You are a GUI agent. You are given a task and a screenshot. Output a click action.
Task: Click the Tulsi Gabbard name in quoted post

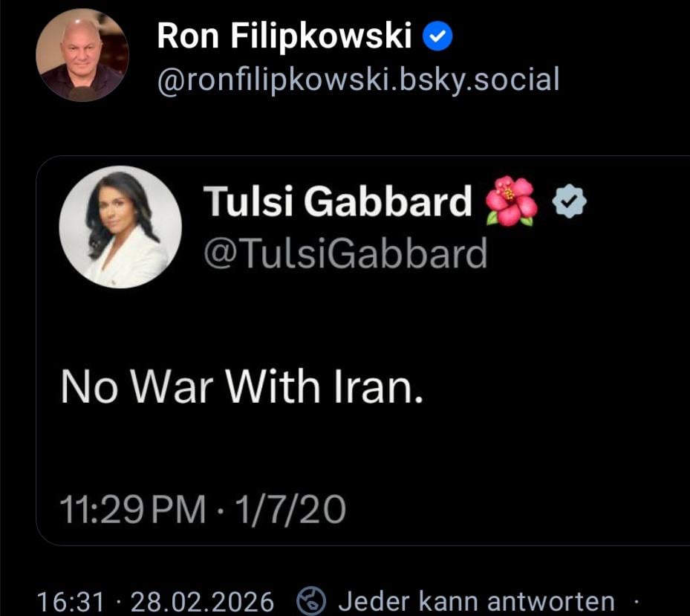click(337, 202)
